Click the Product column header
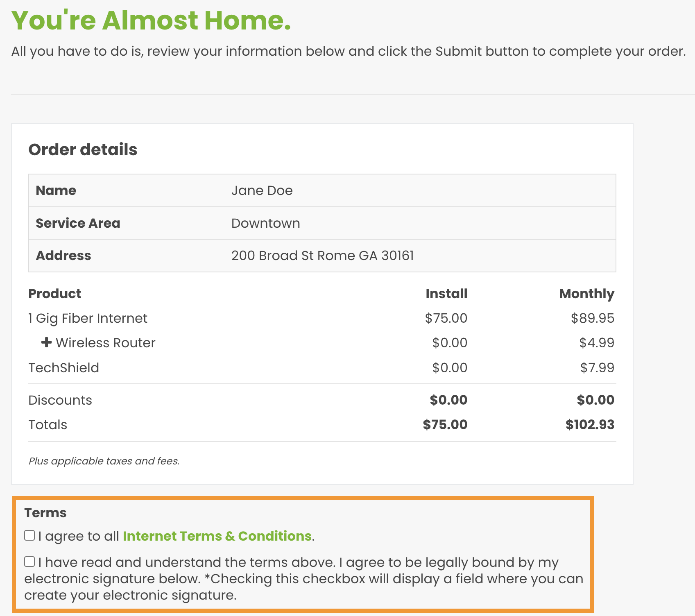695x616 pixels. [55, 294]
